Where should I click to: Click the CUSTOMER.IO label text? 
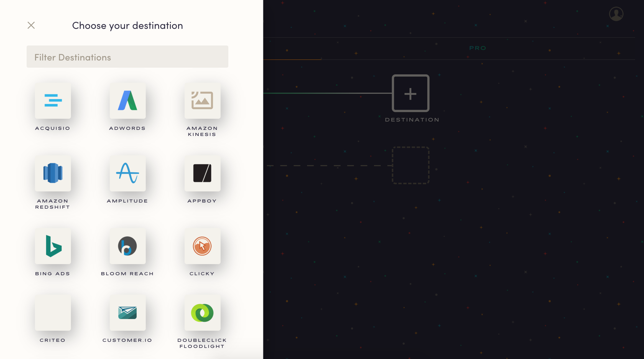pyautogui.click(x=127, y=340)
